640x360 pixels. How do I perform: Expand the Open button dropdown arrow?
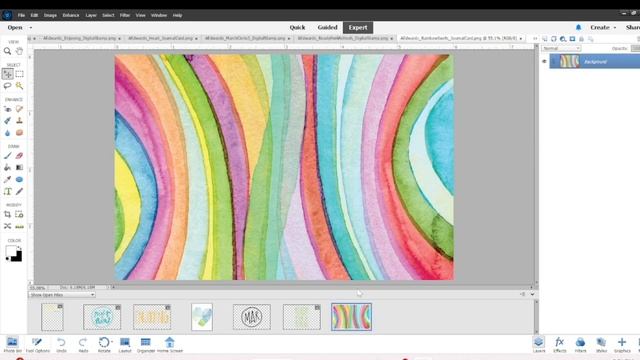[x=31, y=28]
